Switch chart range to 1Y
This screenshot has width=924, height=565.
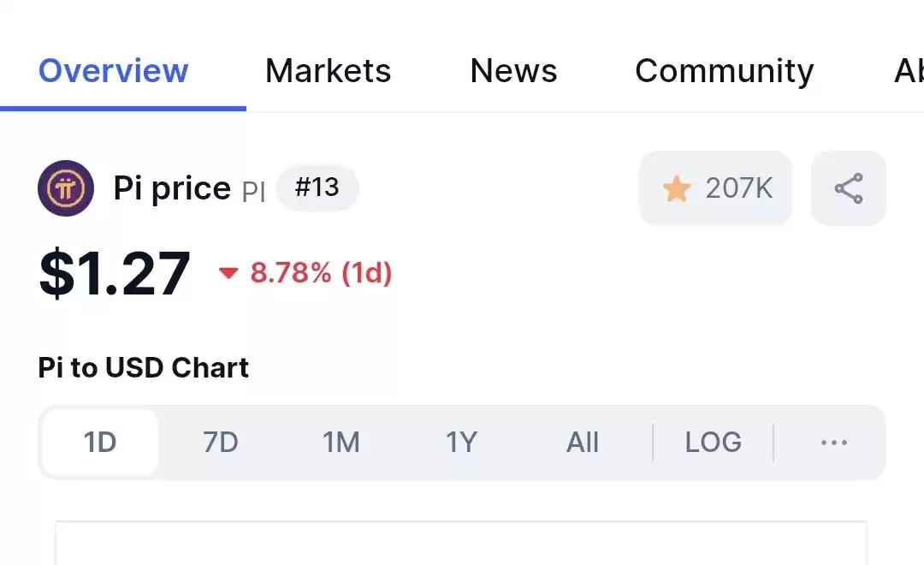coord(461,443)
